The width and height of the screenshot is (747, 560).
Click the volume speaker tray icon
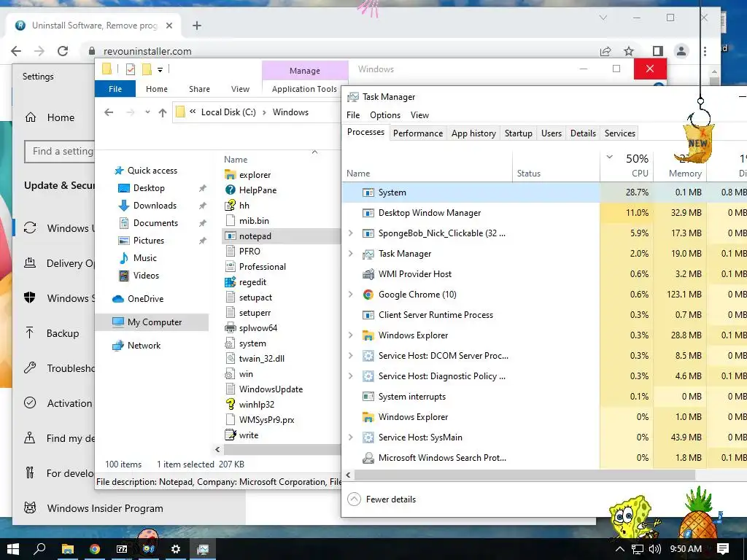tap(654, 549)
